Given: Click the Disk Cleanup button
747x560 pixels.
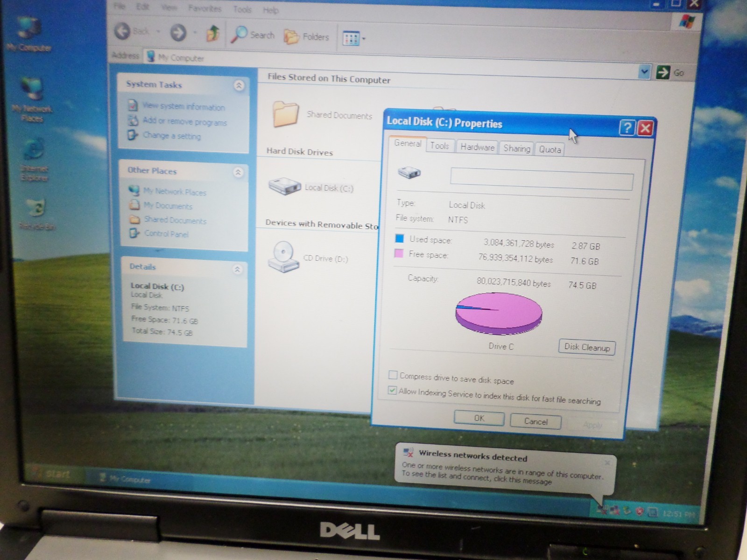Looking at the screenshot, I should coord(587,347).
